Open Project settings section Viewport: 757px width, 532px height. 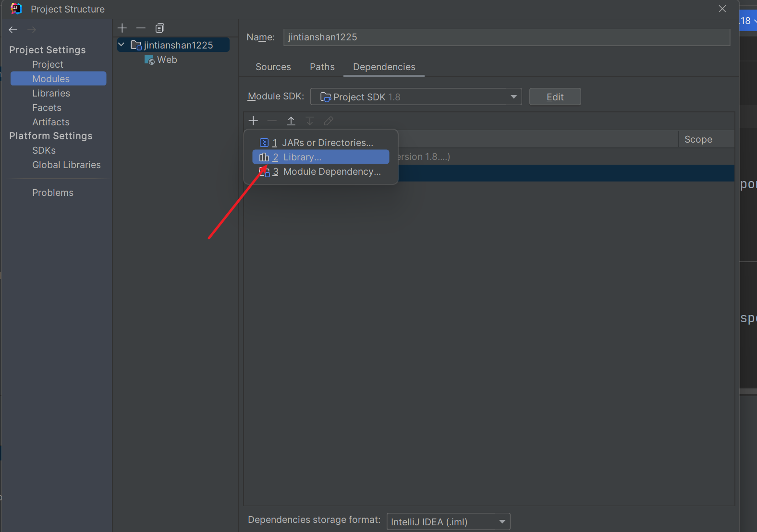[48, 64]
